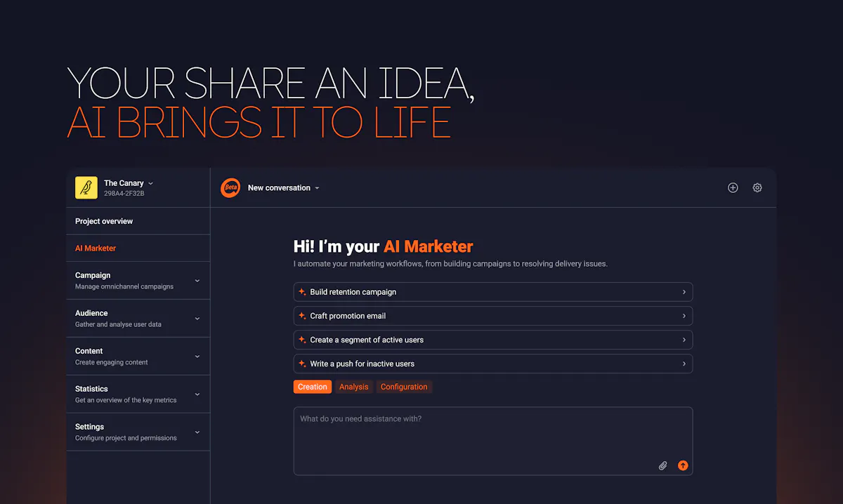Click sparkle icon beside Write a push
Viewport: 843px width, 504px height.
click(x=302, y=364)
